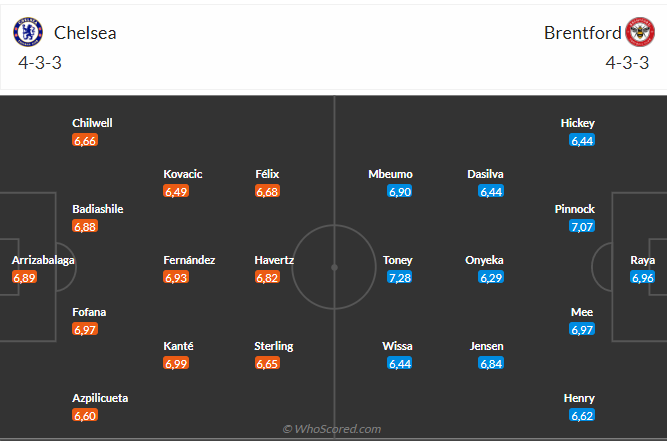Click player name Havertz
Image resolution: width=667 pixels, height=441 pixels.
(x=274, y=260)
